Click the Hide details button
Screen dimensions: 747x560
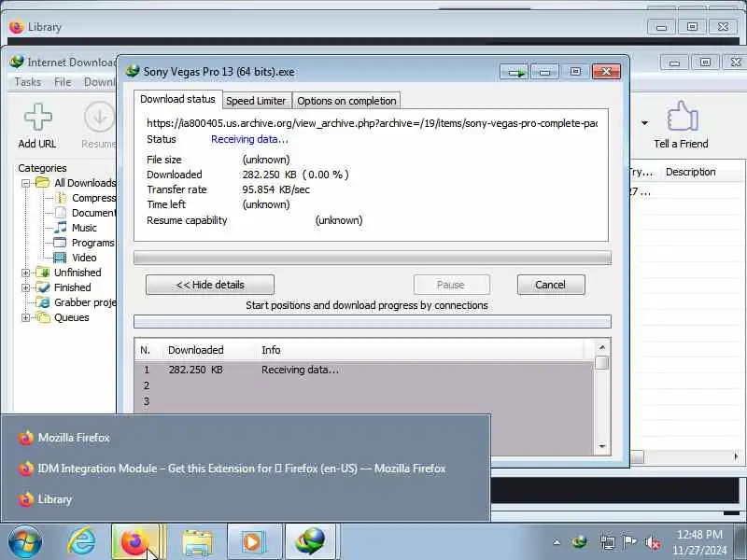[x=210, y=285]
